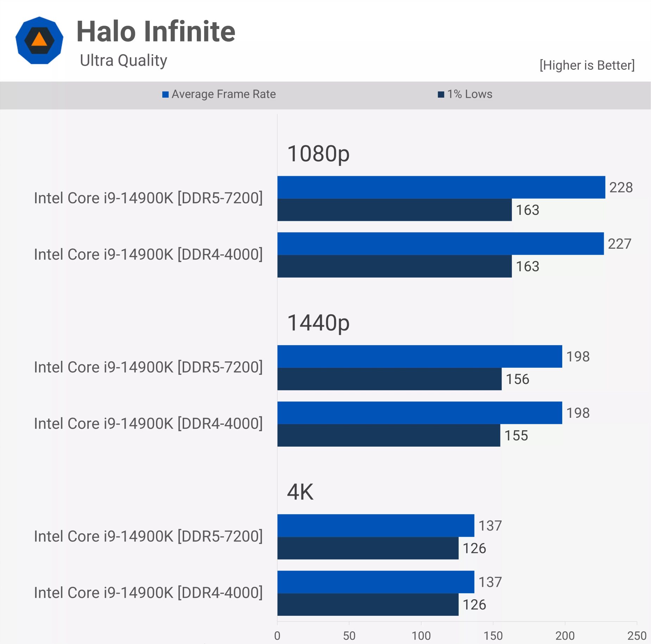Click the Average Frame Rate legend label
Viewport: 651px width, 644px height.
224,94
